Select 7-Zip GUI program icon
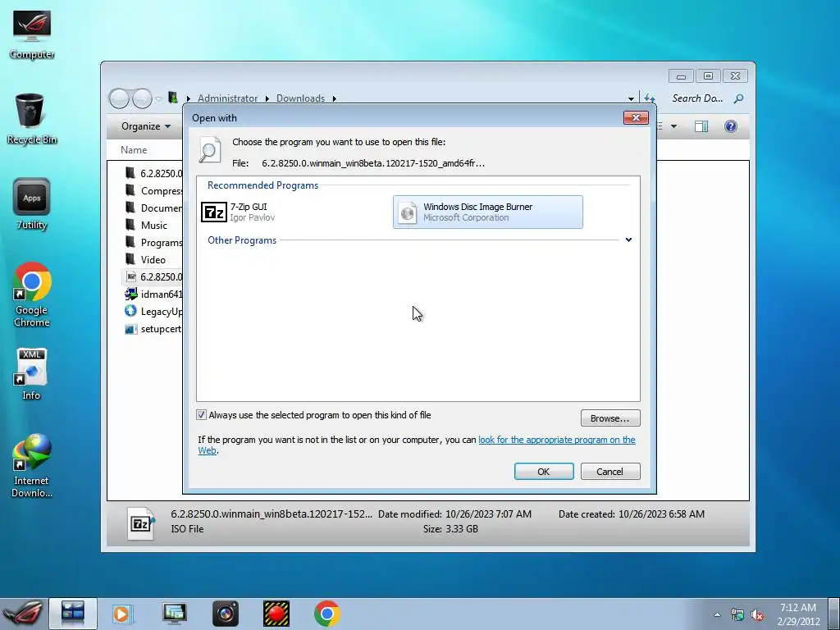 [214, 212]
